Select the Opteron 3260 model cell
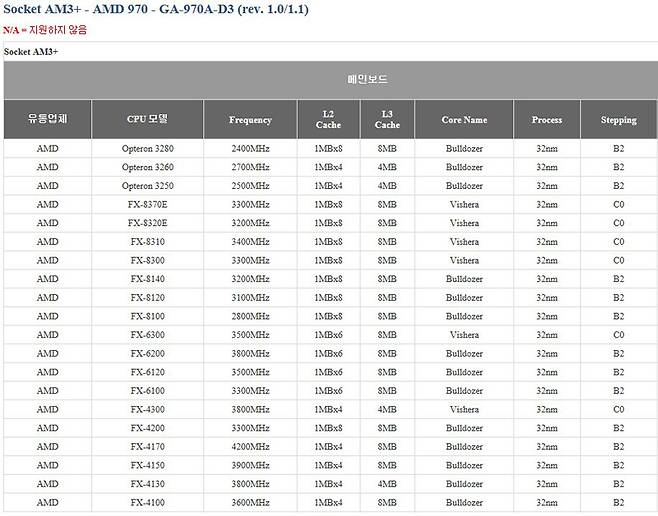Viewport: 658px width, 516px height. coord(148,167)
